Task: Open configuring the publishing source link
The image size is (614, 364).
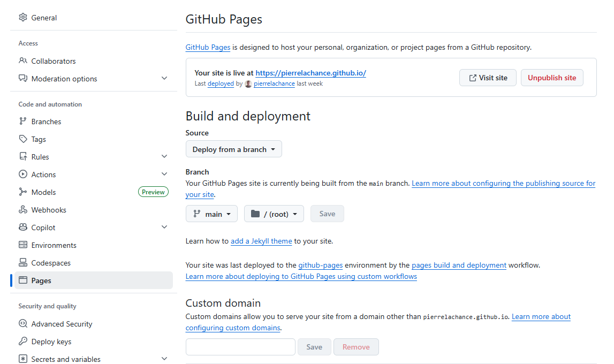Action: 504,183
